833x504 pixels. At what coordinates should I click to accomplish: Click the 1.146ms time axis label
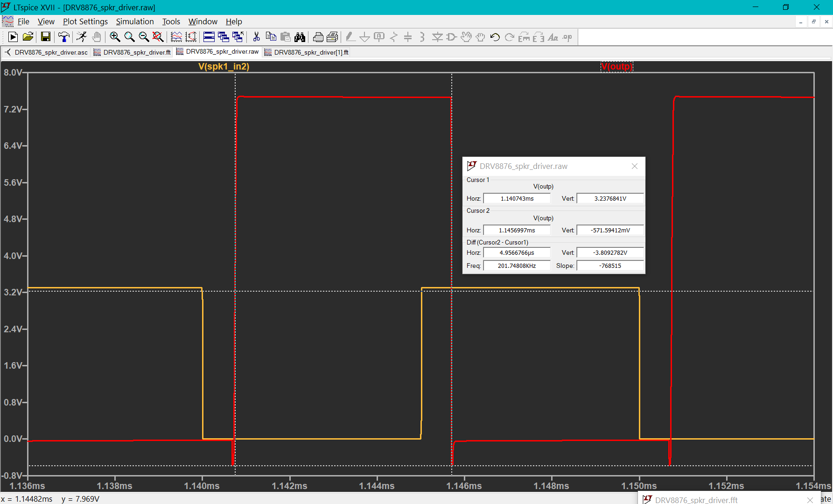click(x=464, y=486)
